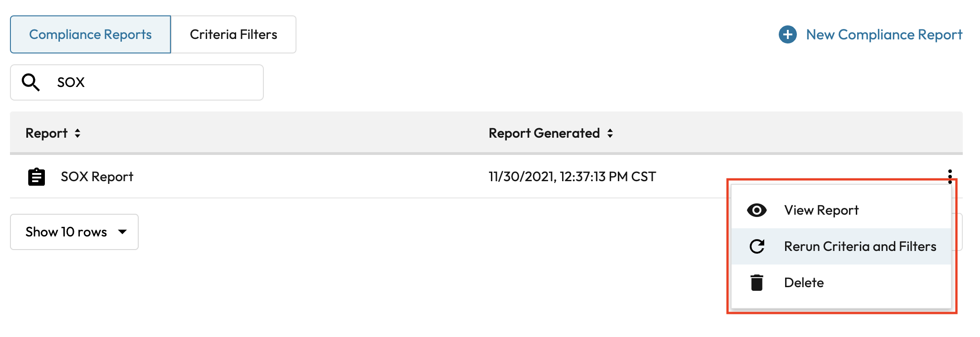Click the plus icon for new report
This screenshot has height=337, width=980.
coord(787,34)
